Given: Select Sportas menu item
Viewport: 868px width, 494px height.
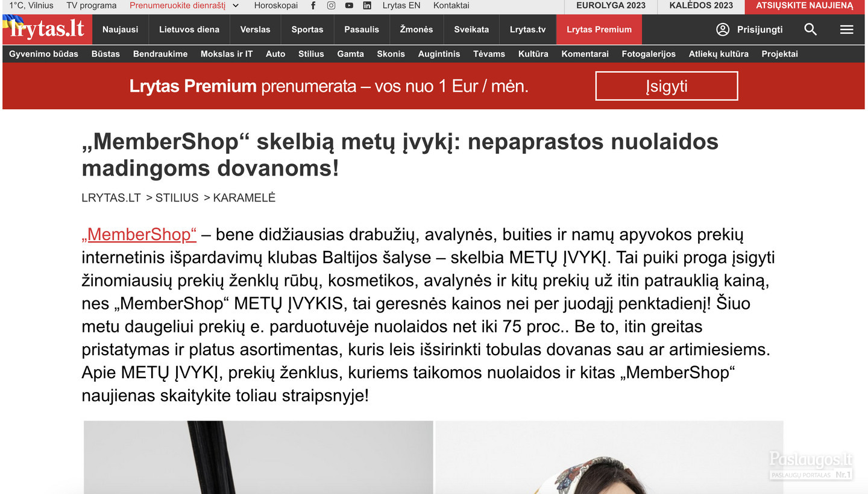Looking at the screenshot, I should click(x=307, y=30).
